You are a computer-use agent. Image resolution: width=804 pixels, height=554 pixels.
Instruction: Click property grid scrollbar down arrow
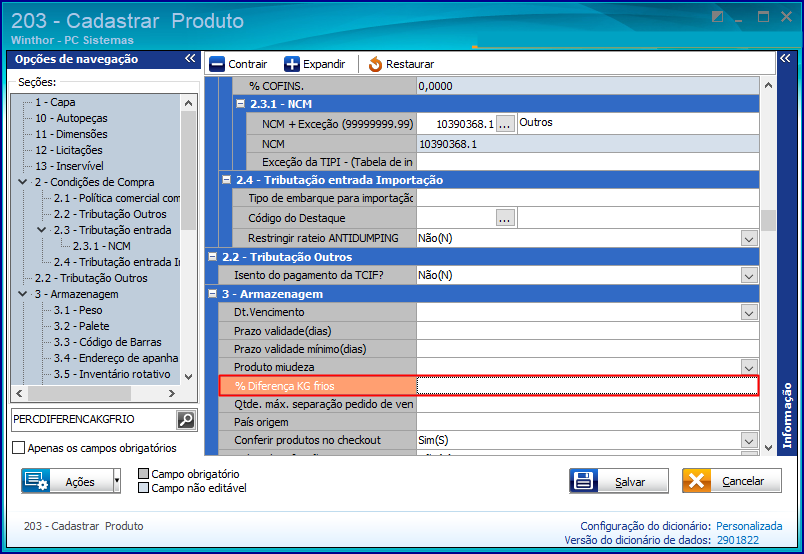[x=768, y=448]
